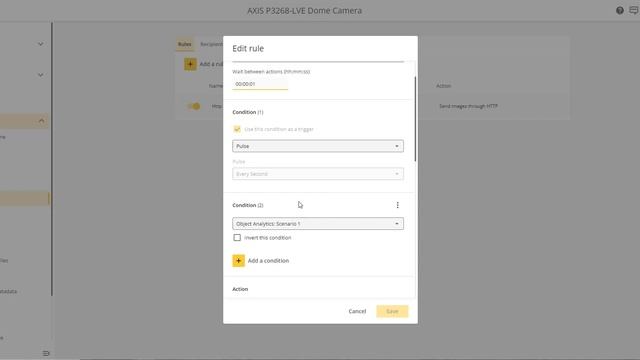Screen dimensions: 640x360
Task: Switch to the Rules tab
Action: [x=184, y=44]
